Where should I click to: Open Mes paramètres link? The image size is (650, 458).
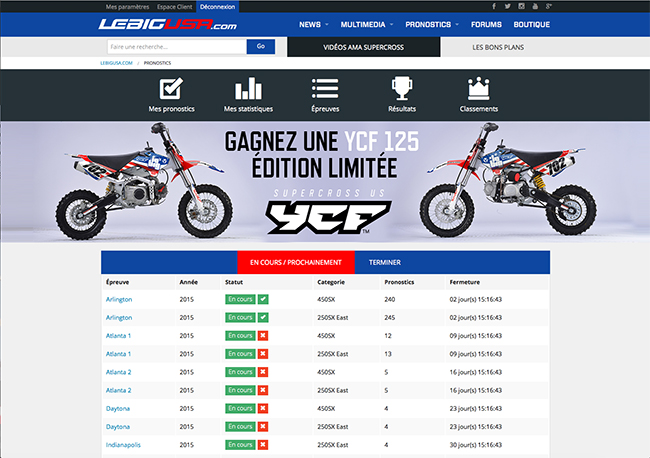tap(127, 7)
